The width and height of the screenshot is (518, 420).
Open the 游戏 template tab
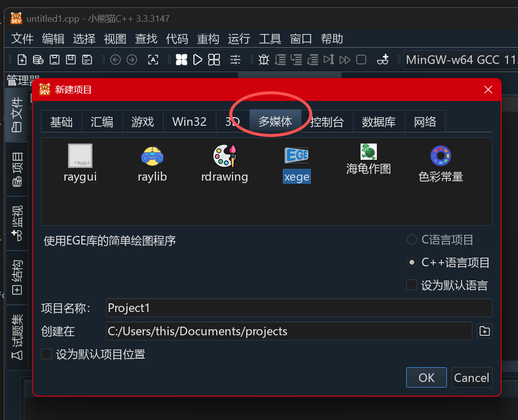click(143, 122)
